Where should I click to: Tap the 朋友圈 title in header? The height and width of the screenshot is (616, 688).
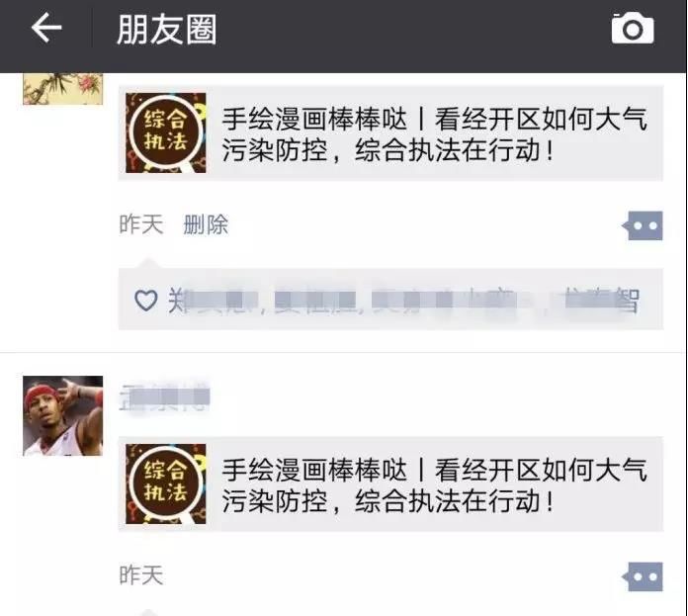[x=167, y=29]
